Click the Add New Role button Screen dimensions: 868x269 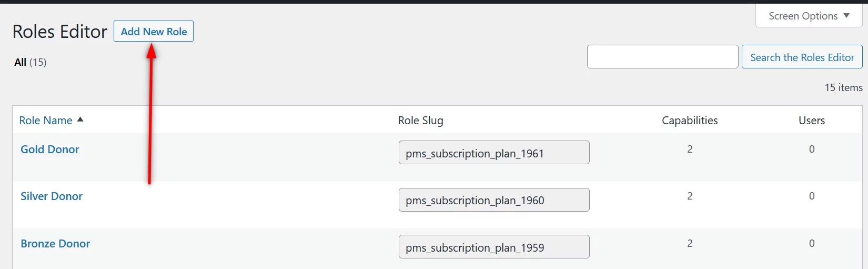154,32
